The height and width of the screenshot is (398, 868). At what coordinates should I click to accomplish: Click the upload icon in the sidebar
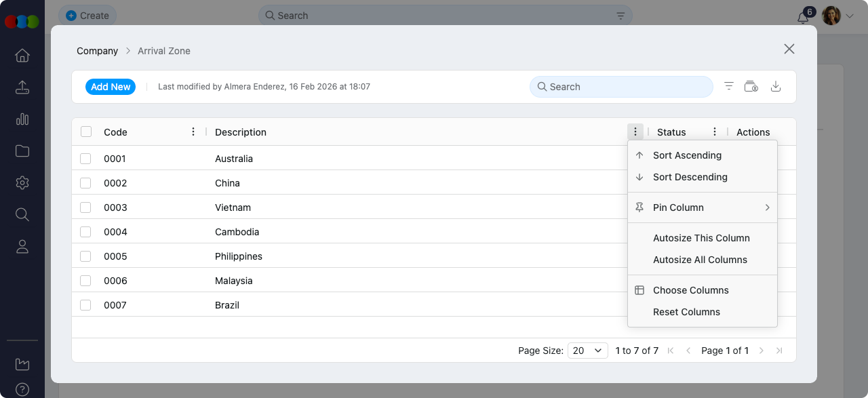(x=22, y=87)
